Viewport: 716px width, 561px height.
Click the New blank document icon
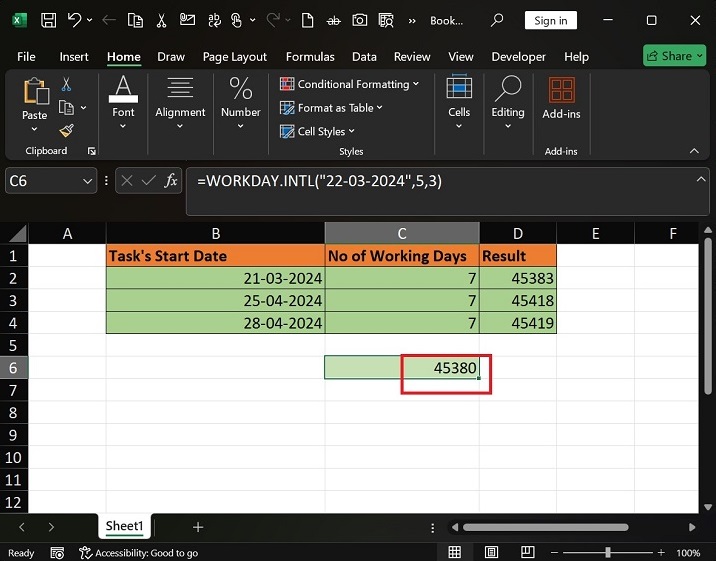click(307, 21)
